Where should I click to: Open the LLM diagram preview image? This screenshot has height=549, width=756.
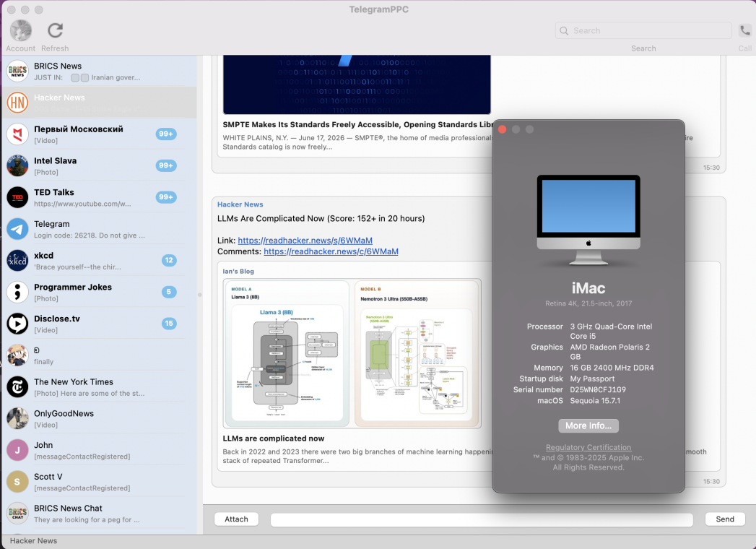[352, 354]
